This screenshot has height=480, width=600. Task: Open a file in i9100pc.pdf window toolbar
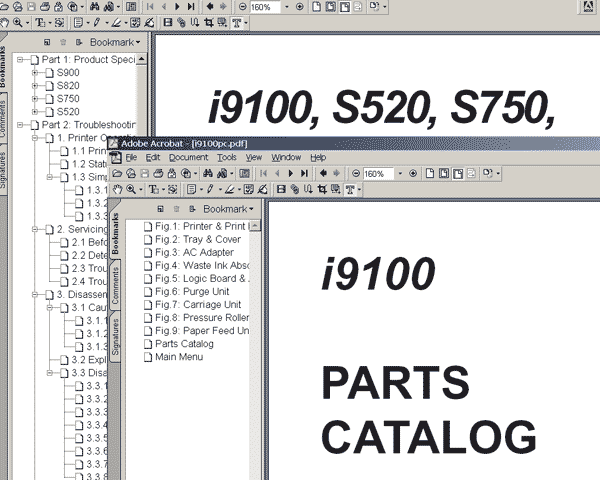(x=117, y=174)
